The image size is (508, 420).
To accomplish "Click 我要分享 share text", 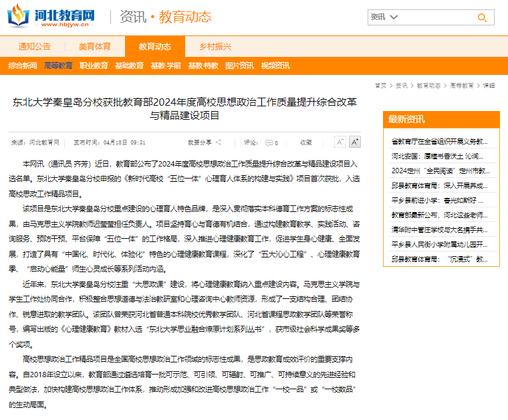I will click(x=200, y=142).
